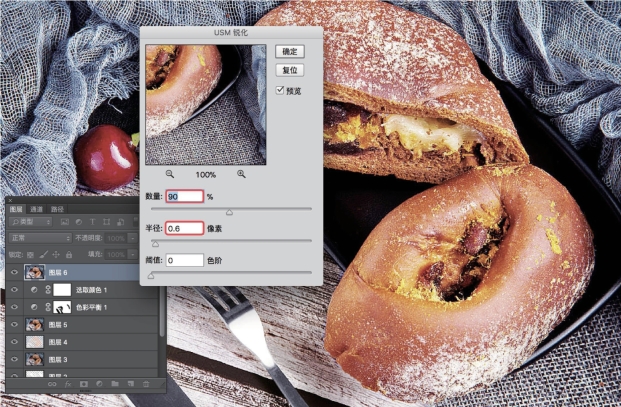Screen dimensions: 621x407
Task: Close the layers panel with X
Action: pyautogui.click(x=10, y=201)
